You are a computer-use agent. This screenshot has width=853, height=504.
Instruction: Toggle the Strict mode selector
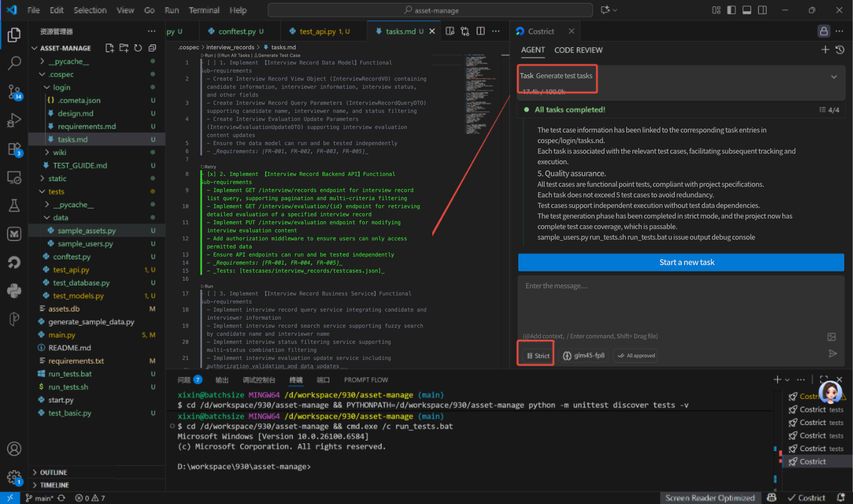coord(538,356)
